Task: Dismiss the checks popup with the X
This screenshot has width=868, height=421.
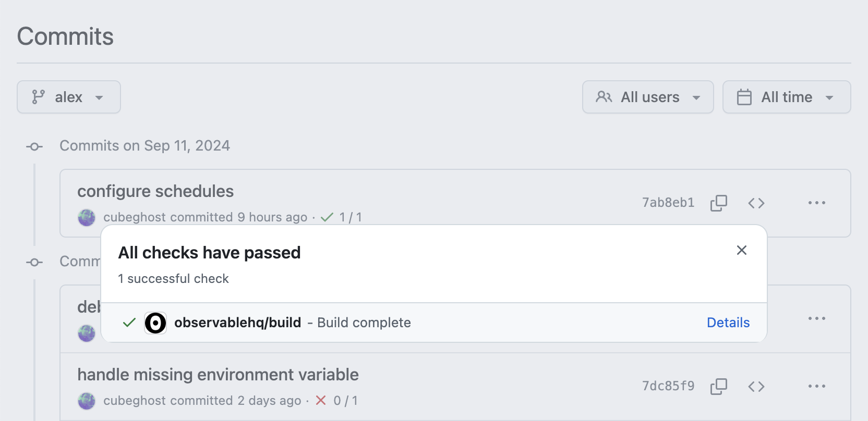Action: pos(741,250)
